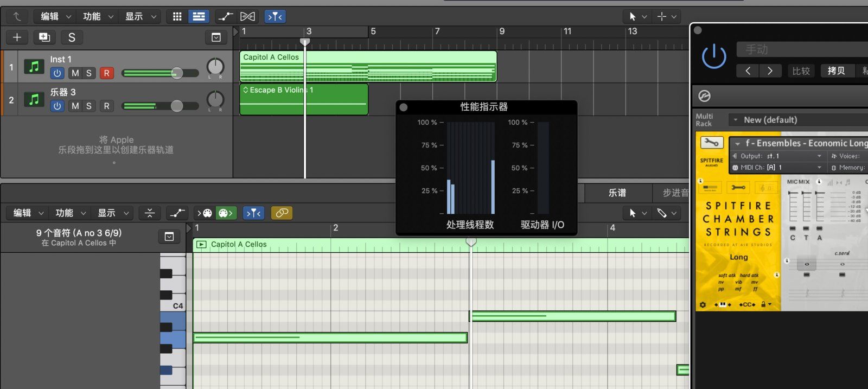Adjust the 乐器 3 volume slider
This screenshot has width=868, height=389.
click(160, 106)
